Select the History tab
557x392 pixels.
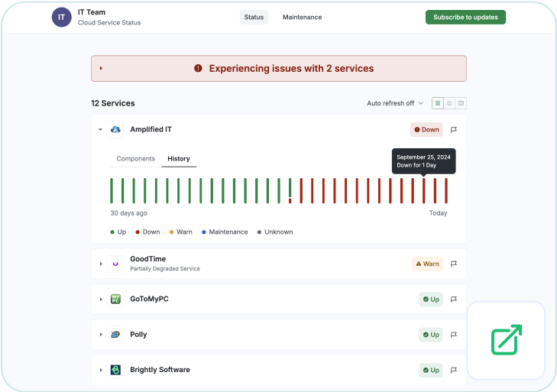(179, 158)
